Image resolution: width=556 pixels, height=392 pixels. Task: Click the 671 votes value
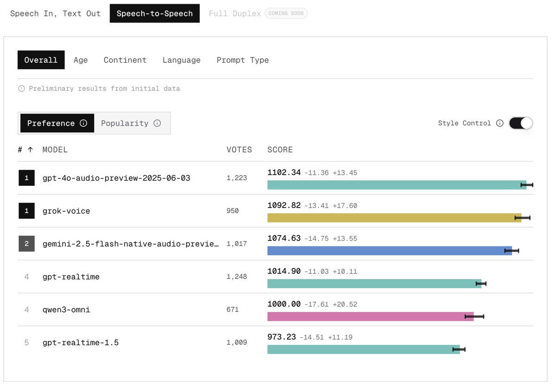click(x=233, y=310)
